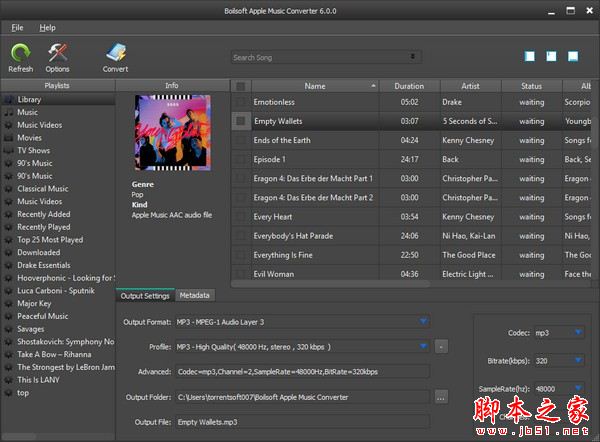Image resolution: width=600 pixels, height=442 pixels.
Task: Click the gear icon beside Recently Played
Action: (x=8, y=227)
